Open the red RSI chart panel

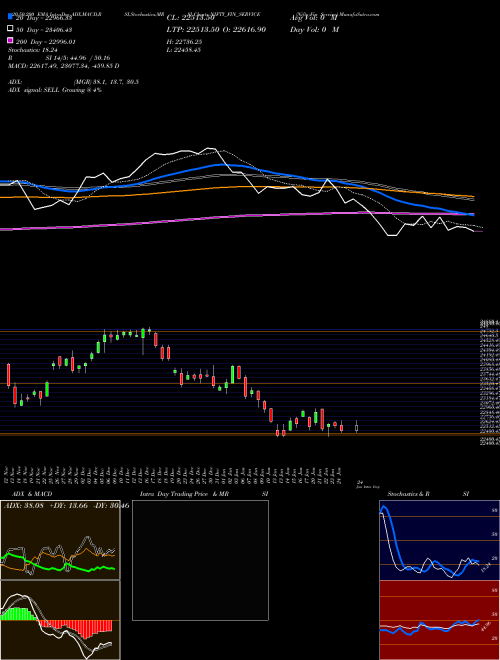tap(439, 620)
